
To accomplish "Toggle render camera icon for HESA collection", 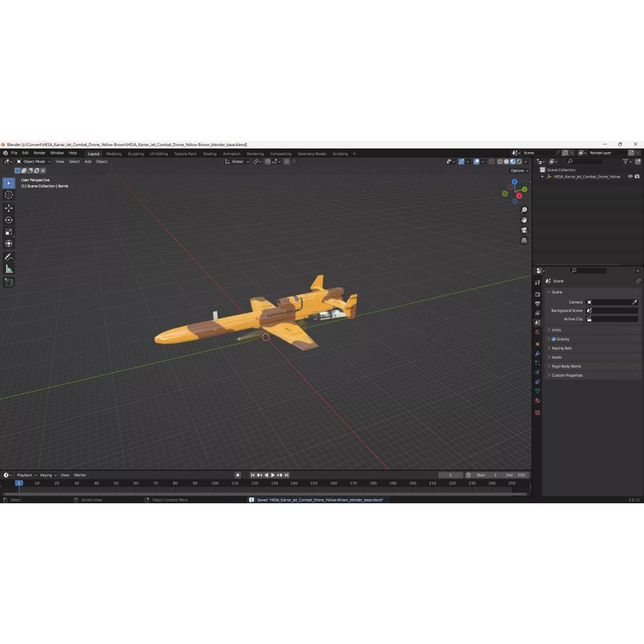I will (x=637, y=177).
